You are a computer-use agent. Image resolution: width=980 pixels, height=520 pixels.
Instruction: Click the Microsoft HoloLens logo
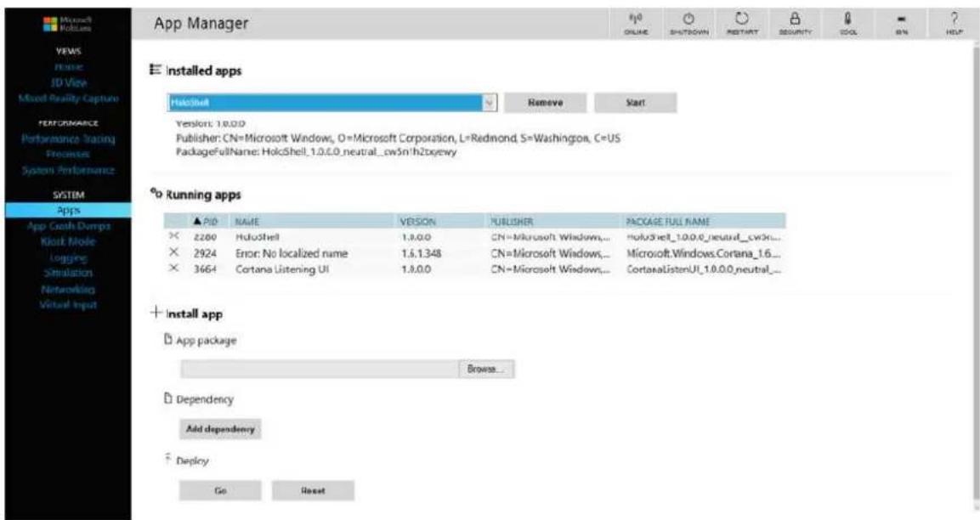(x=69, y=25)
